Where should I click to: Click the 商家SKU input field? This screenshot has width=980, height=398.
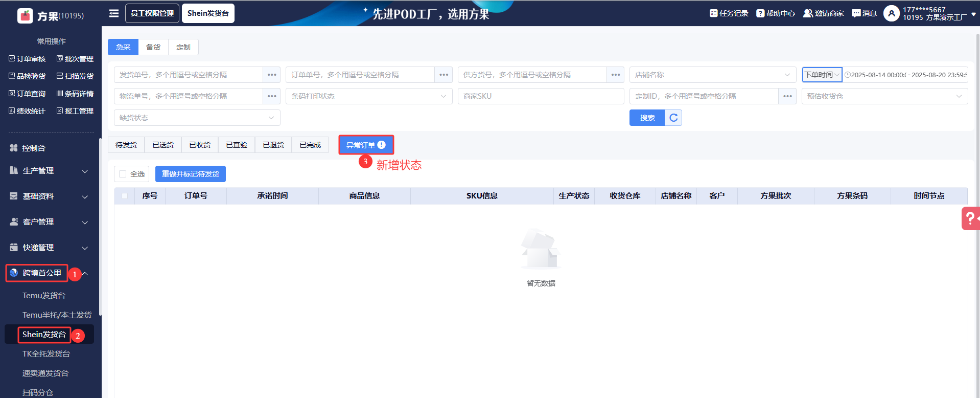[541, 96]
